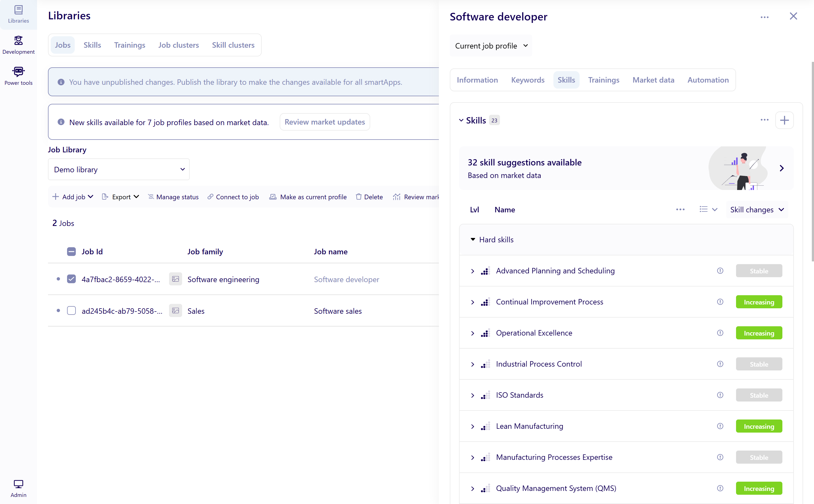The image size is (814, 504).
Task: Expand the Lean Manufacturing skill row
Action: (x=472, y=426)
